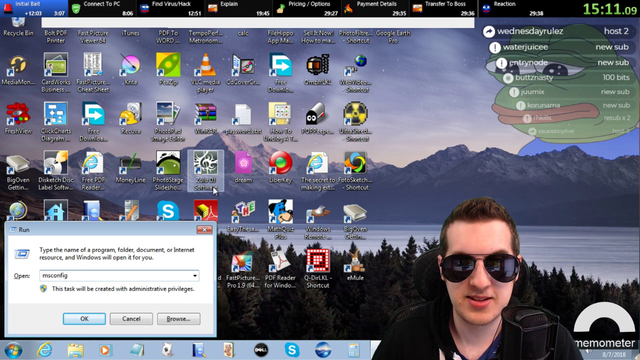640x360 pixels.
Task: Open the CdCoverCreator desktop icon
Action: pos(243,69)
